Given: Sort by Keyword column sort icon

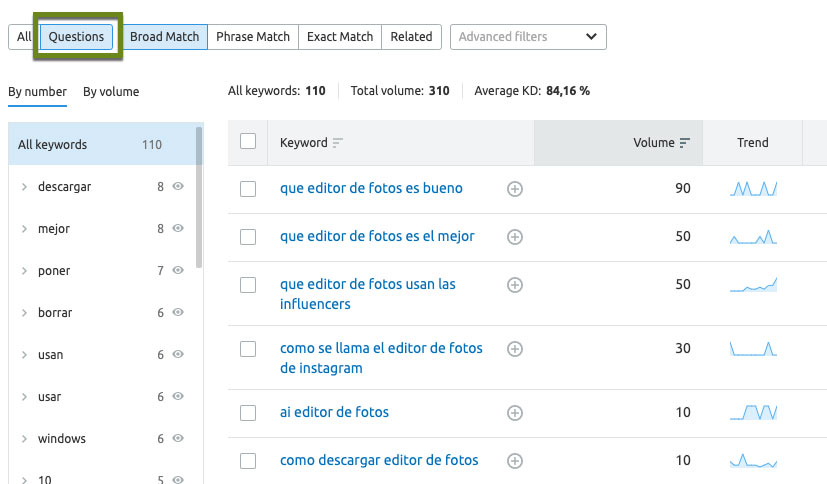Looking at the screenshot, I should pyautogui.click(x=338, y=143).
